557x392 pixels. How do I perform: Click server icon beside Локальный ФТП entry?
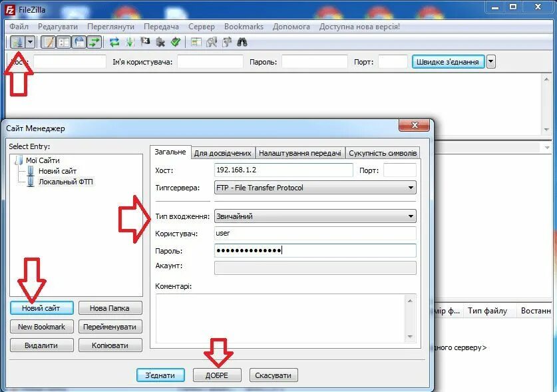coord(31,182)
